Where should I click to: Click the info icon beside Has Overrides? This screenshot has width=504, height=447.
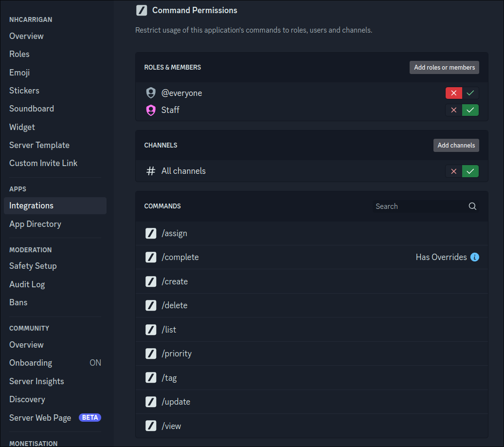pos(475,257)
